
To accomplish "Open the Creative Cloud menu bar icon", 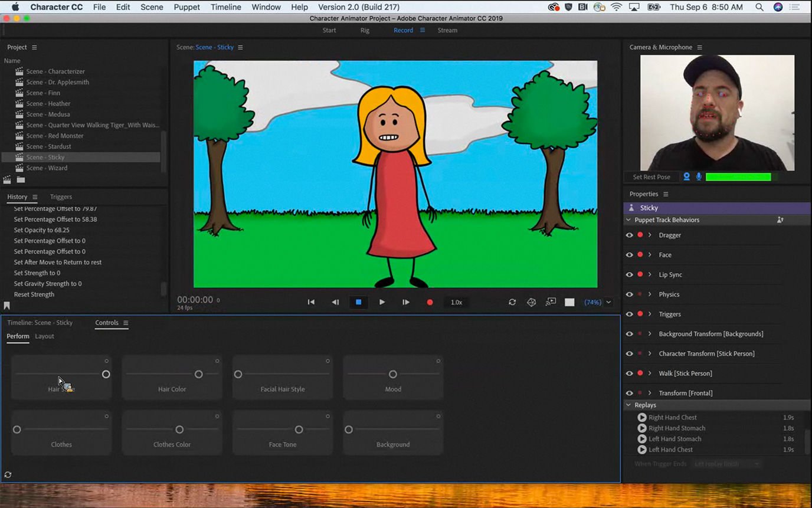I will (x=554, y=7).
